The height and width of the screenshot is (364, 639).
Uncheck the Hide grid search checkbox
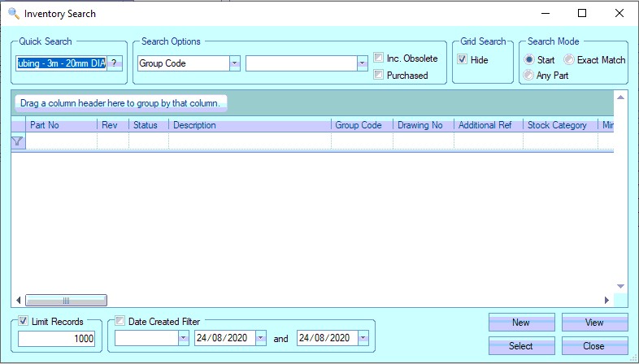[463, 60]
